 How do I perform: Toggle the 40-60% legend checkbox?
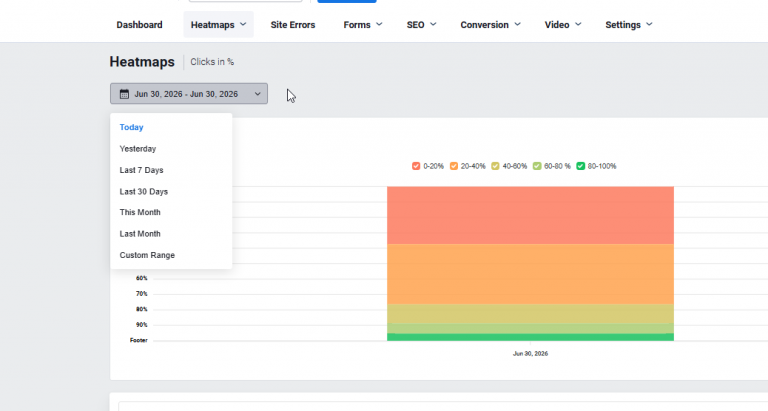pos(495,166)
